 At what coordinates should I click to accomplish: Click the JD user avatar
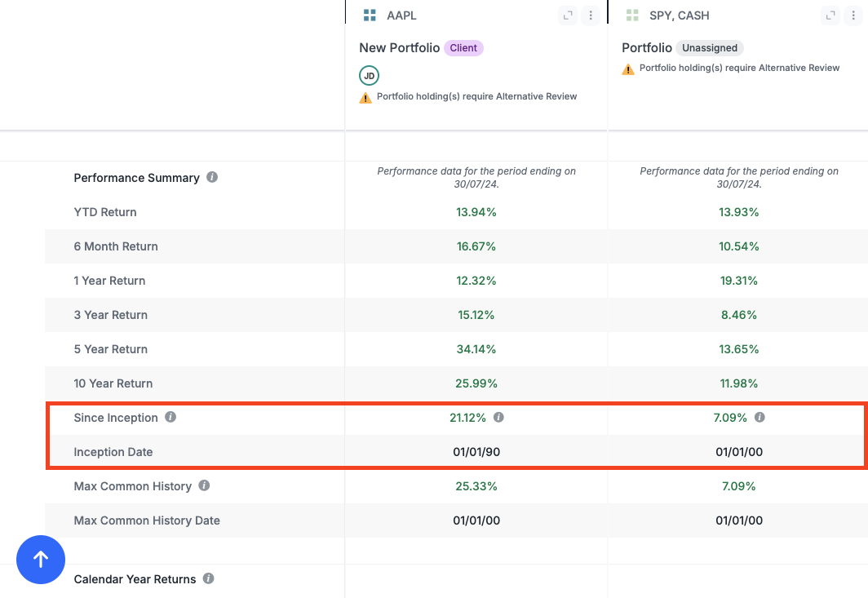(369, 76)
